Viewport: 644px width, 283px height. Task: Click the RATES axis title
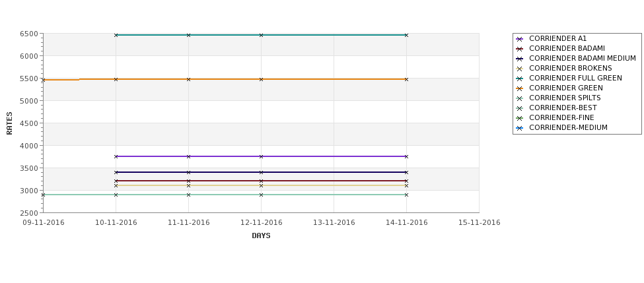click(9, 123)
